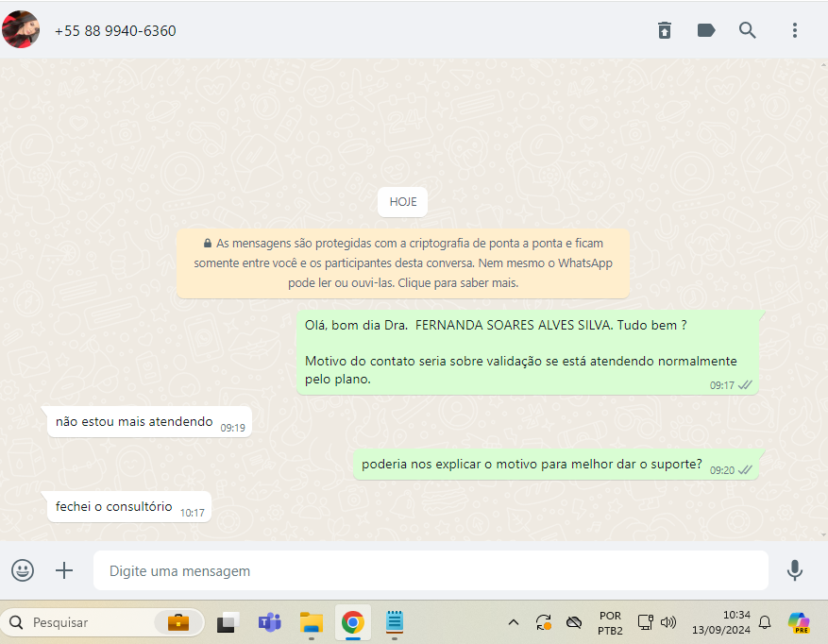The width and height of the screenshot is (828, 644).
Task: Open File Explorer from the taskbar
Action: click(x=312, y=622)
